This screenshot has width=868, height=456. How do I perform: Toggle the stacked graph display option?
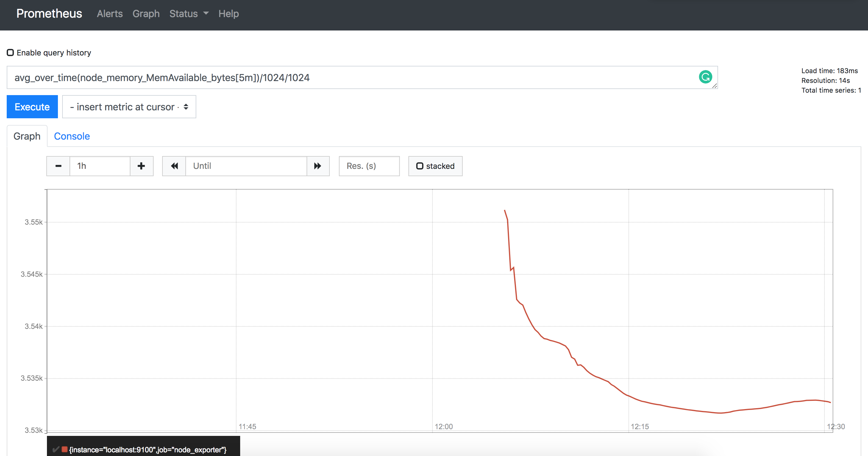coord(419,166)
